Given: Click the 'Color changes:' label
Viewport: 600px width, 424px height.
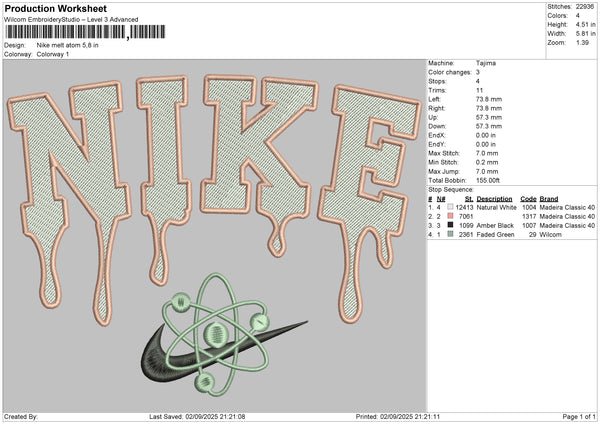Looking at the screenshot, I should coord(450,72).
